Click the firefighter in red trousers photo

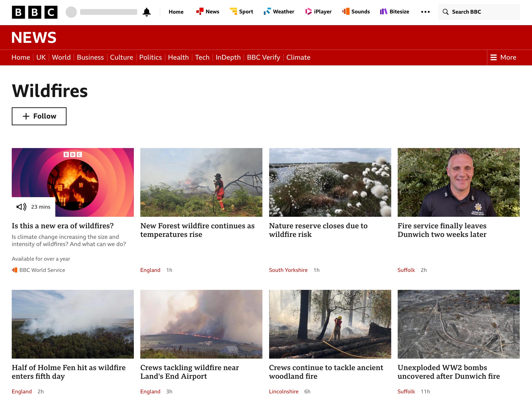click(201, 182)
